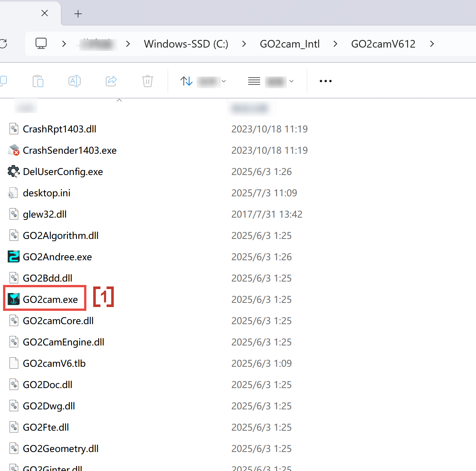The height and width of the screenshot is (471, 476).
Task: Select the desktop.ini file
Action: [x=46, y=193]
